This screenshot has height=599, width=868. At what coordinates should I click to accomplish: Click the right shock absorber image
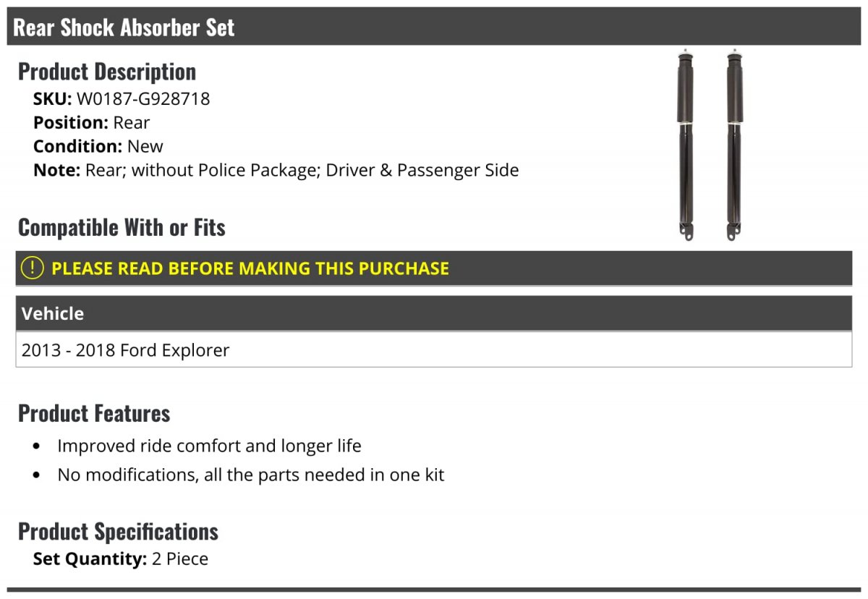tap(736, 146)
